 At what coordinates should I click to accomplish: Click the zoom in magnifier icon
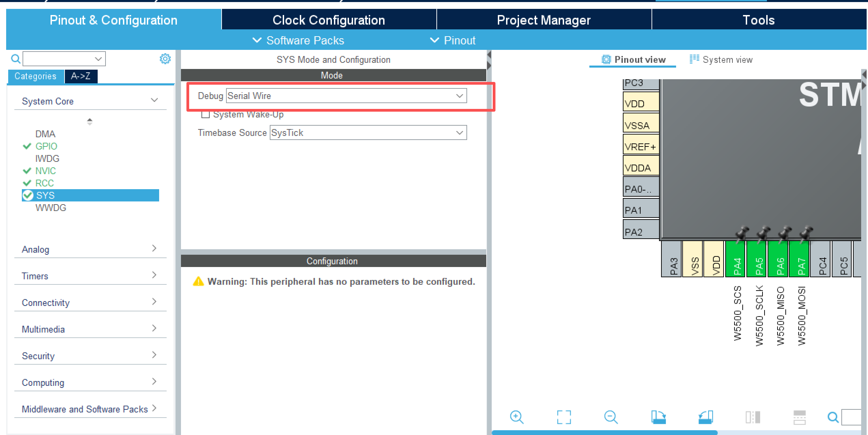point(517,417)
